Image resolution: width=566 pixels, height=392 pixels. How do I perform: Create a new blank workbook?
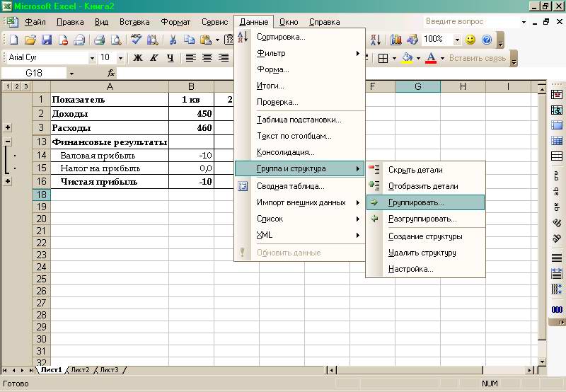click(13, 40)
